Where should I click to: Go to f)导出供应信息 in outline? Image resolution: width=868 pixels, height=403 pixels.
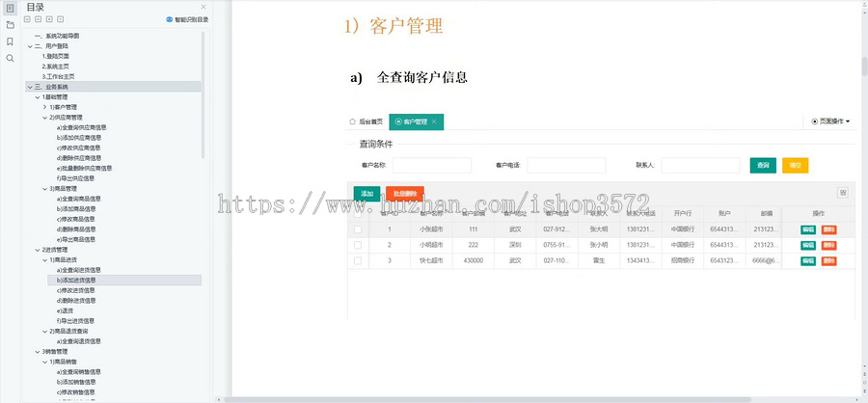click(x=75, y=178)
